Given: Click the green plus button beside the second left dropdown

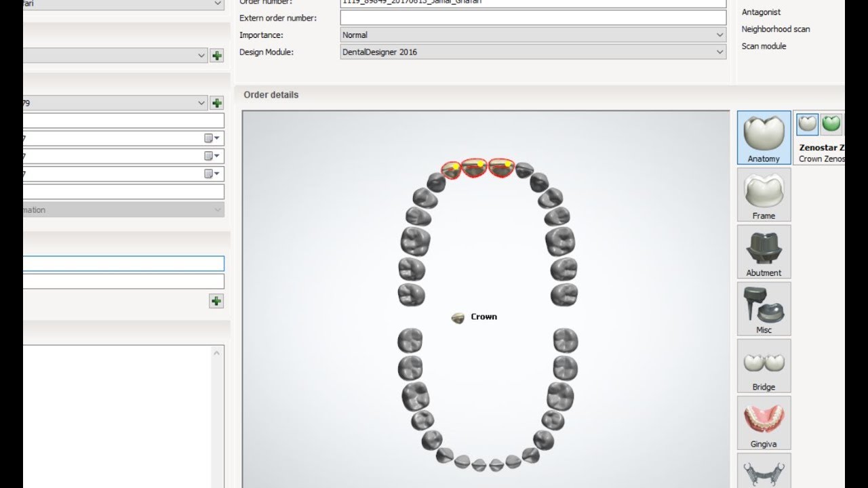Looking at the screenshot, I should point(217,56).
